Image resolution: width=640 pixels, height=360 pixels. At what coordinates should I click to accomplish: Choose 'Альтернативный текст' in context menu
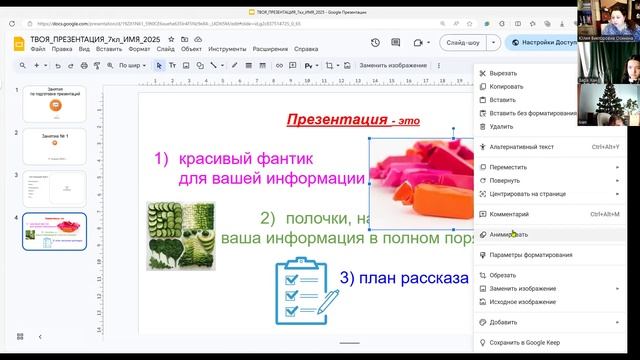click(550, 147)
